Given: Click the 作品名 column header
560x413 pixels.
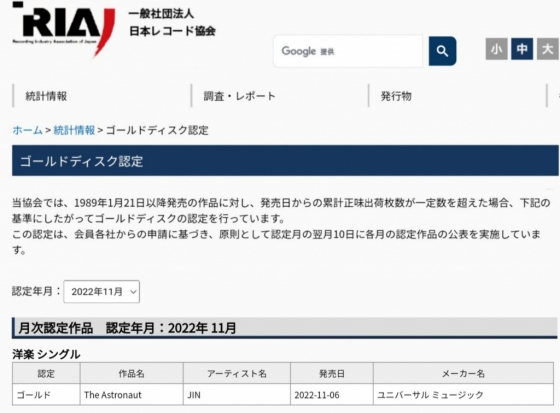Looking at the screenshot, I should click(131, 373).
